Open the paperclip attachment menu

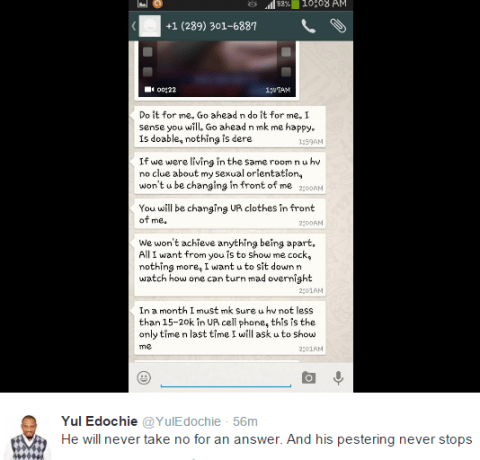point(338,26)
